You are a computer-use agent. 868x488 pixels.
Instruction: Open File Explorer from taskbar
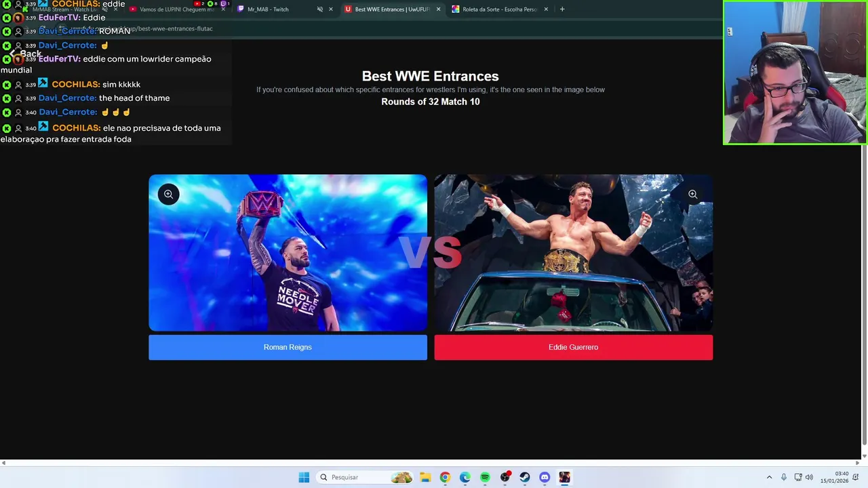(x=425, y=477)
